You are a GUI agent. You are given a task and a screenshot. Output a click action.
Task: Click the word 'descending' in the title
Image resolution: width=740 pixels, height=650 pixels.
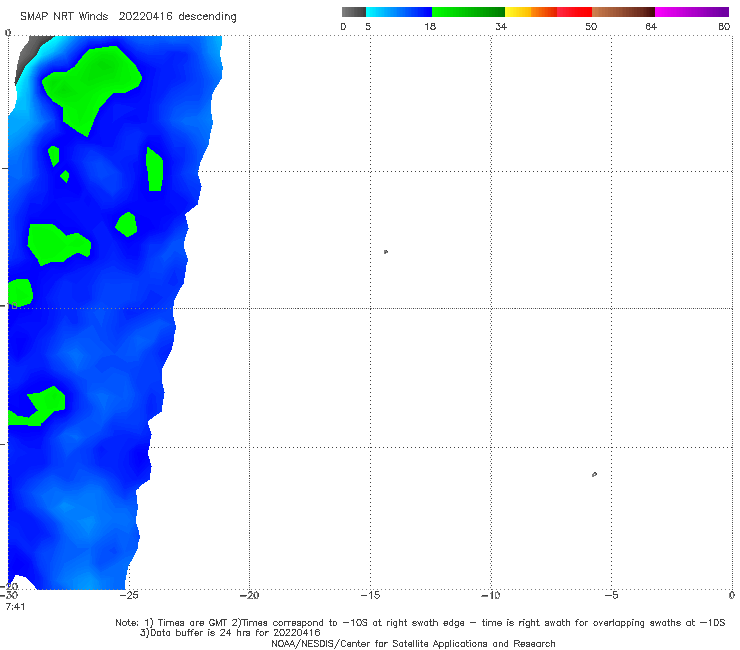click(207, 17)
